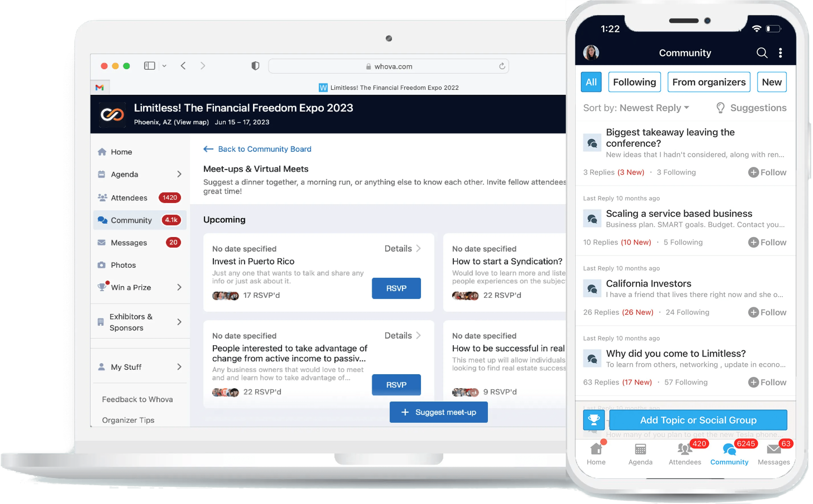Click the search magnifier in the Community header

click(762, 53)
